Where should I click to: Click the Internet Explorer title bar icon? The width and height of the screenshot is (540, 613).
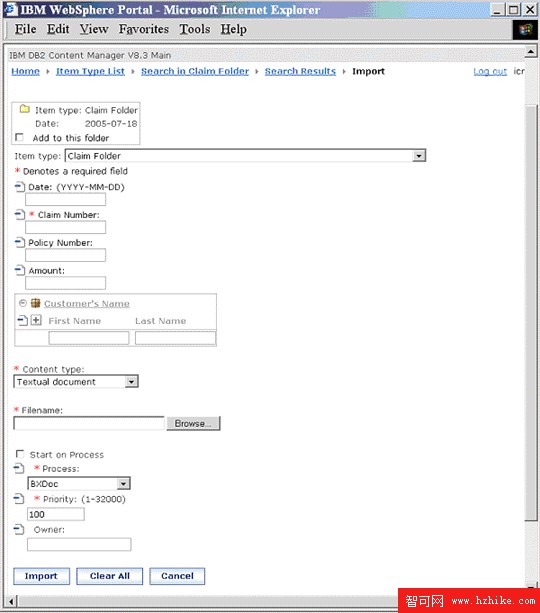(x=11, y=9)
